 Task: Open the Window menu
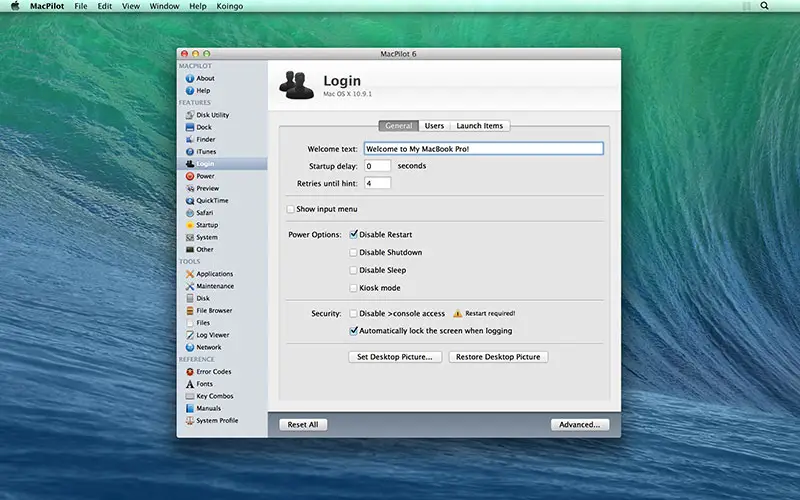click(164, 6)
